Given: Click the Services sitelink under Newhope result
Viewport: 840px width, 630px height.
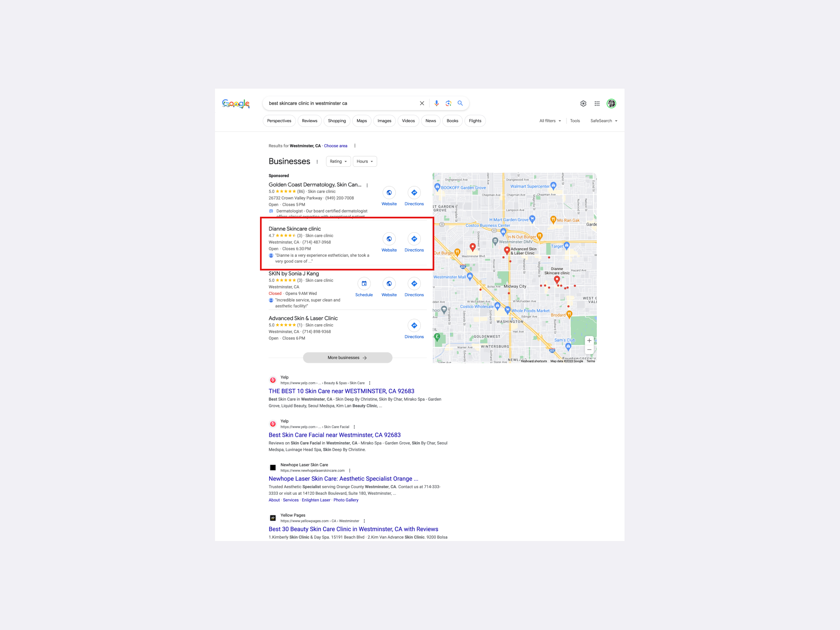Looking at the screenshot, I should click(x=291, y=500).
